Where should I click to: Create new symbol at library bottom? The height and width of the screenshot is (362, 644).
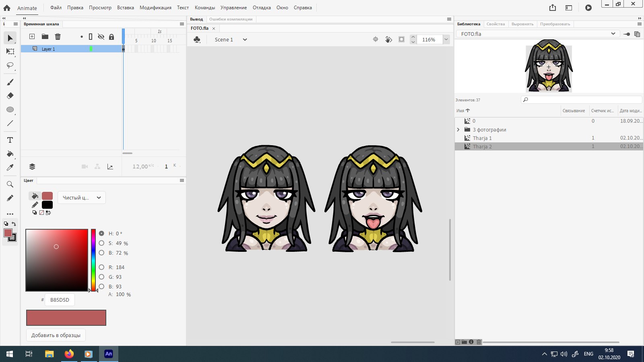[x=458, y=342]
